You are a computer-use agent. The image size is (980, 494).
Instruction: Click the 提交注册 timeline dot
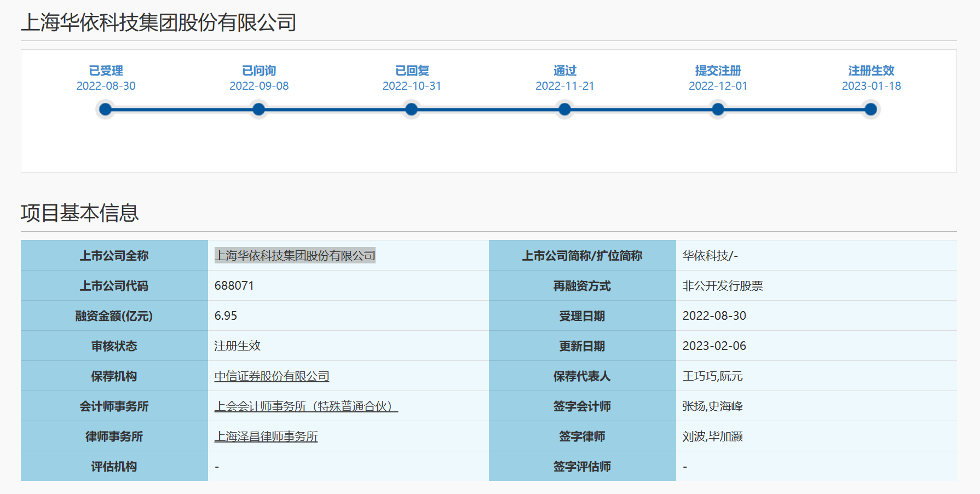point(718,110)
